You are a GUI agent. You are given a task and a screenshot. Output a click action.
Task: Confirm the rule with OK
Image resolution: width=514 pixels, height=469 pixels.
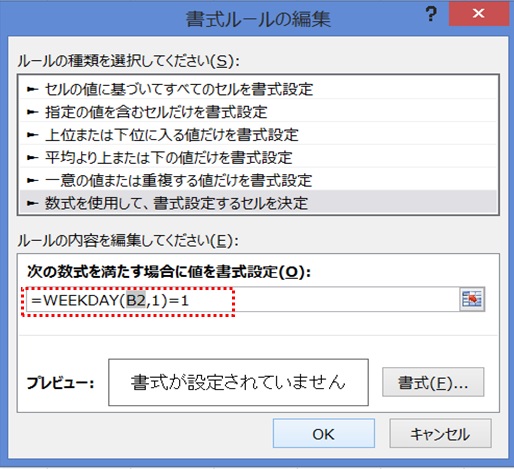[x=324, y=433]
